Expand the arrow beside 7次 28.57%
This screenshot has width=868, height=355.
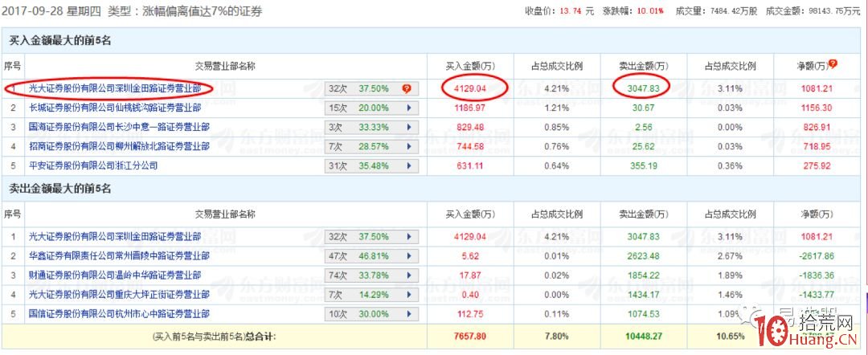click(409, 146)
